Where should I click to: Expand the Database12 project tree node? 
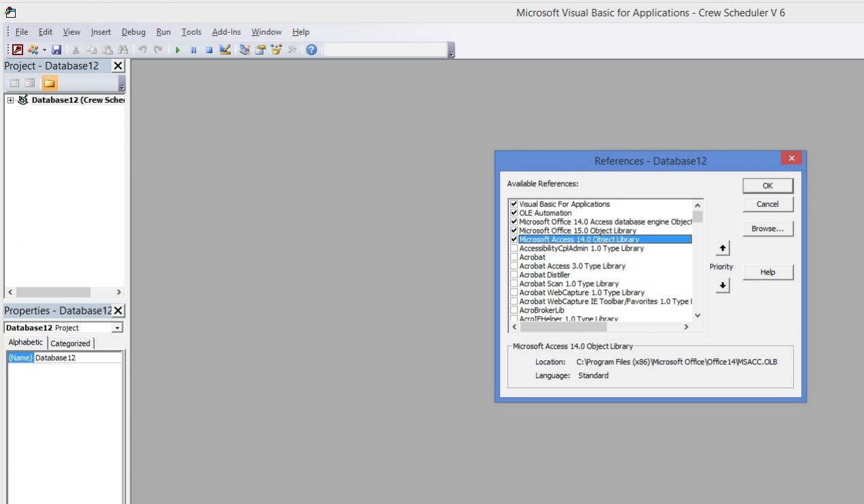(10, 100)
